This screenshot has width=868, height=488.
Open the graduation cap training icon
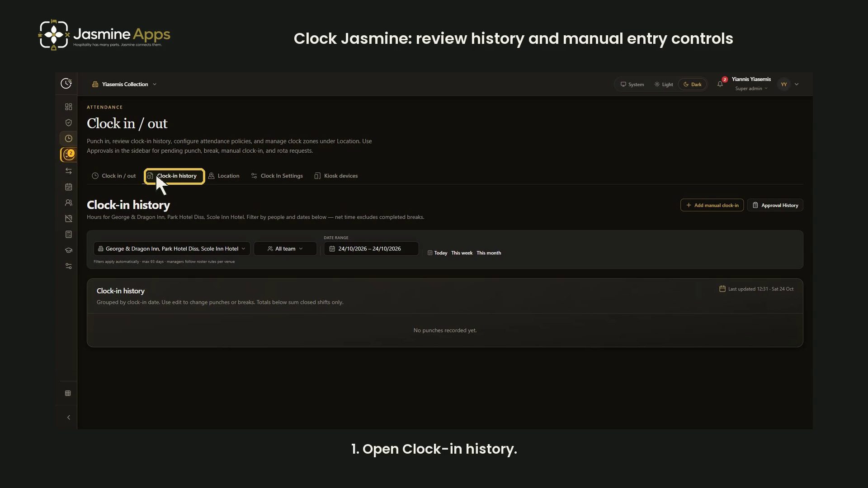click(x=68, y=250)
